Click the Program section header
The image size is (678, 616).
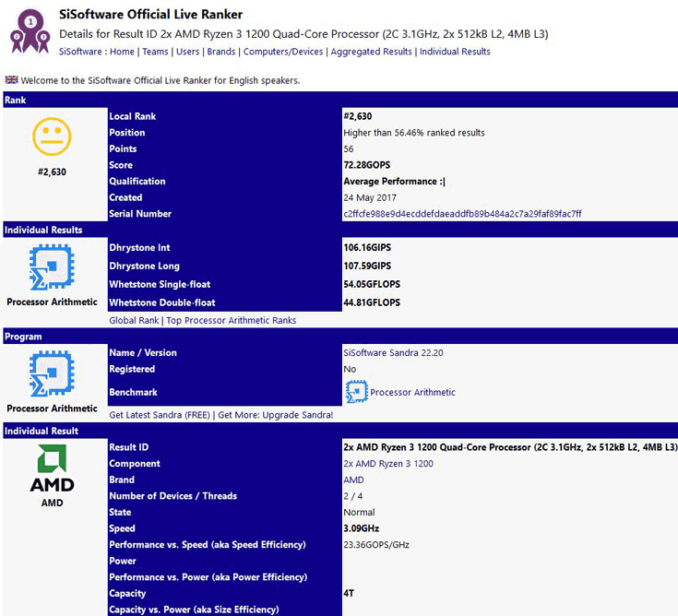(x=340, y=337)
